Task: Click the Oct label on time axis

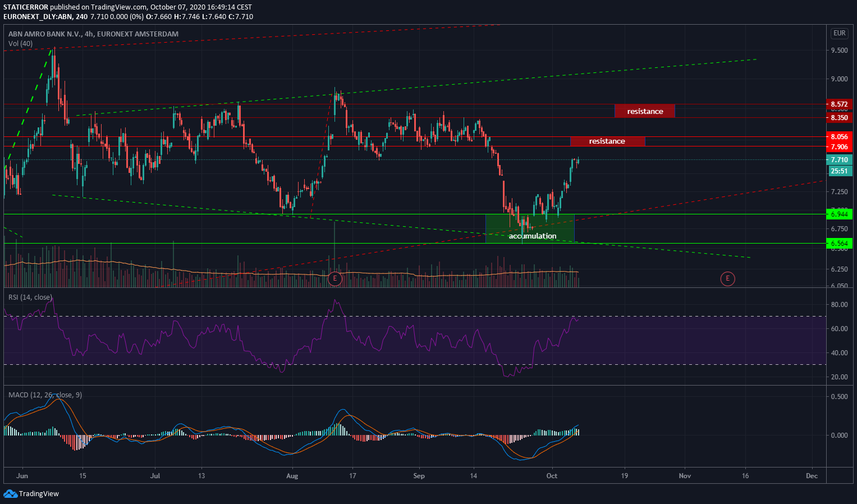Action: pyautogui.click(x=552, y=476)
